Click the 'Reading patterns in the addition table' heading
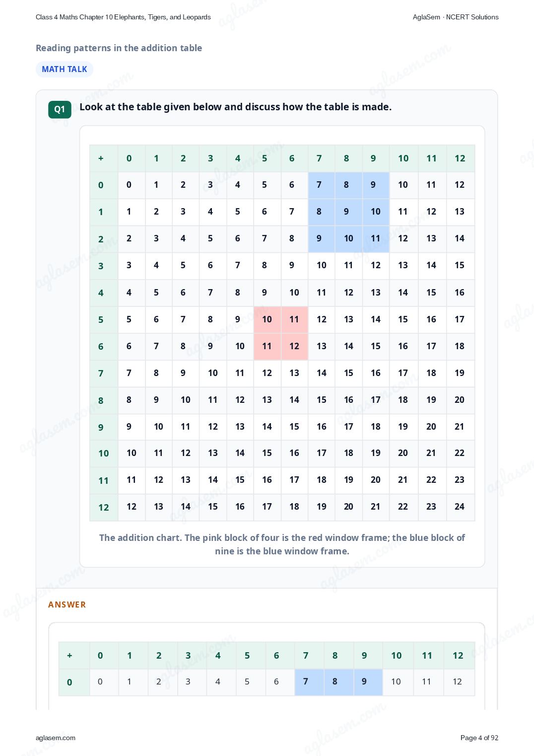The height and width of the screenshot is (756, 534). click(x=119, y=48)
